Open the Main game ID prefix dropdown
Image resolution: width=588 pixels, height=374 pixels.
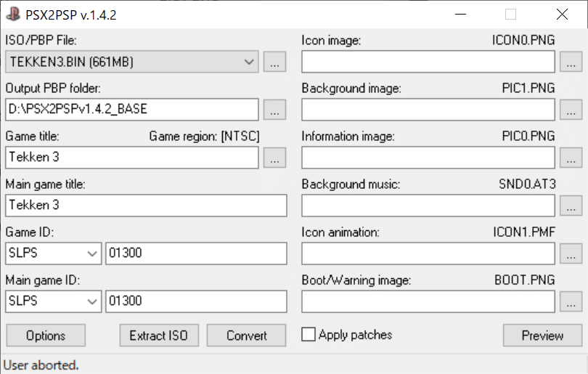pos(92,301)
